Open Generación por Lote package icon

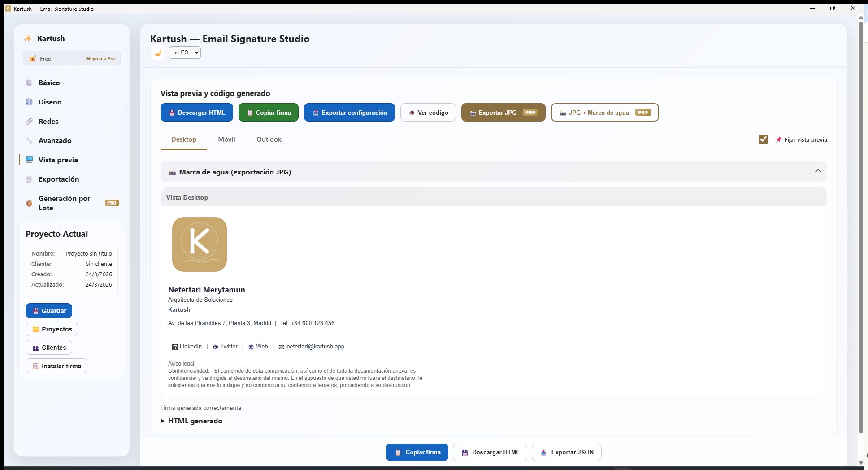pyautogui.click(x=29, y=203)
